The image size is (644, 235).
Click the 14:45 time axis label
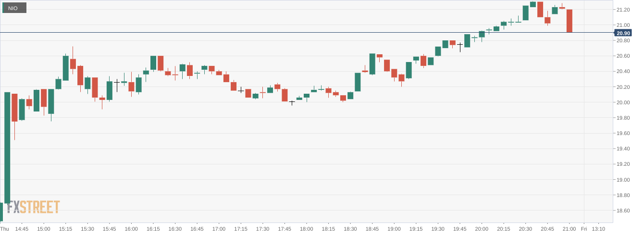click(22, 229)
